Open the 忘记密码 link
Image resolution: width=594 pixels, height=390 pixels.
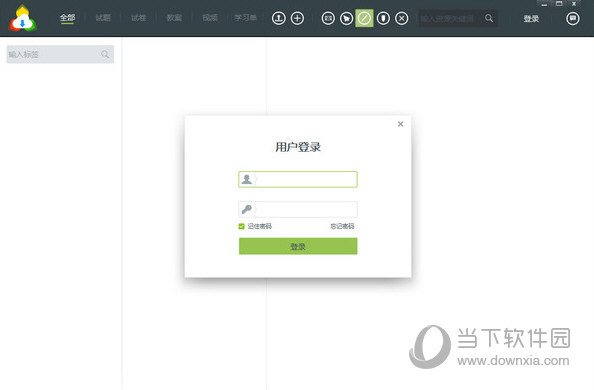click(x=342, y=226)
